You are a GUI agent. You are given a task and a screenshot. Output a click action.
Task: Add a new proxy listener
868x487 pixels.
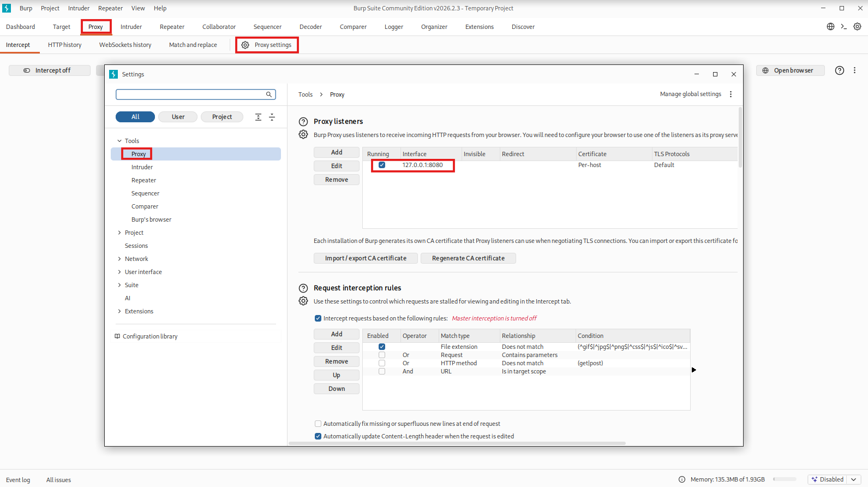(x=337, y=152)
